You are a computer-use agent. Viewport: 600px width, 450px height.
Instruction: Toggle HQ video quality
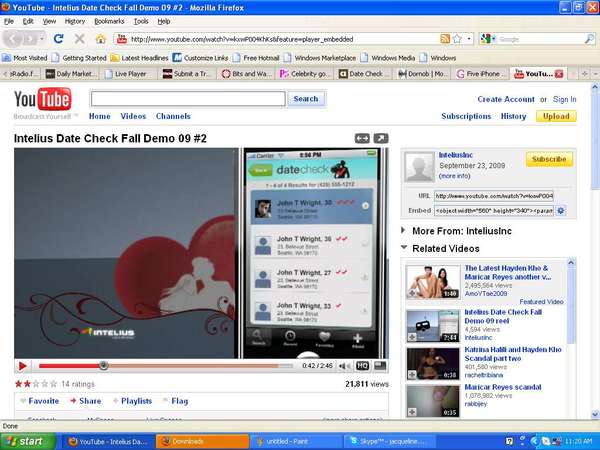(x=362, y=366)
